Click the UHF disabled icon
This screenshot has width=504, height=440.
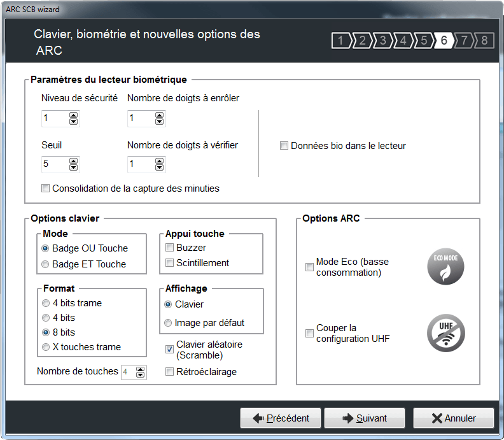(445, 333)
